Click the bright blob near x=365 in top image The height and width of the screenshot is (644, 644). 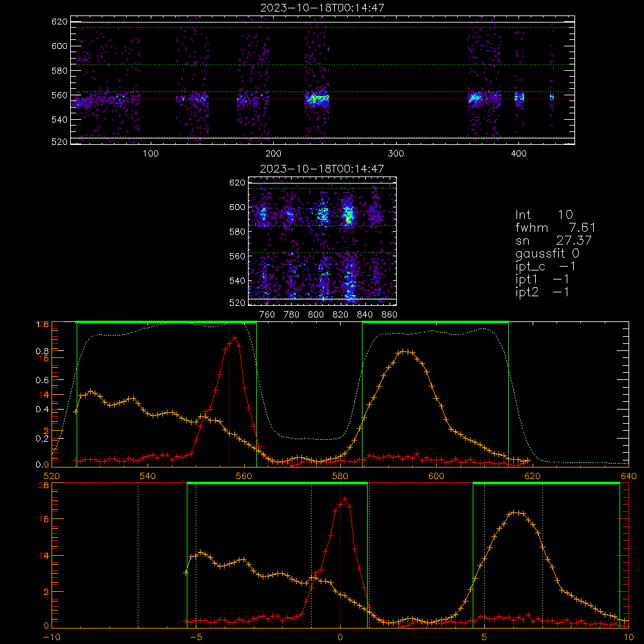475,99
